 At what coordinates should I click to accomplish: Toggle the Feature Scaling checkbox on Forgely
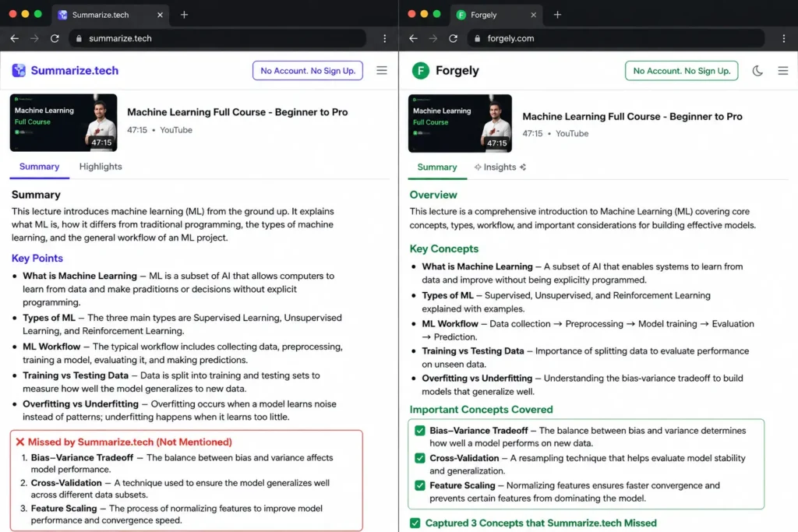click(420, 486)
